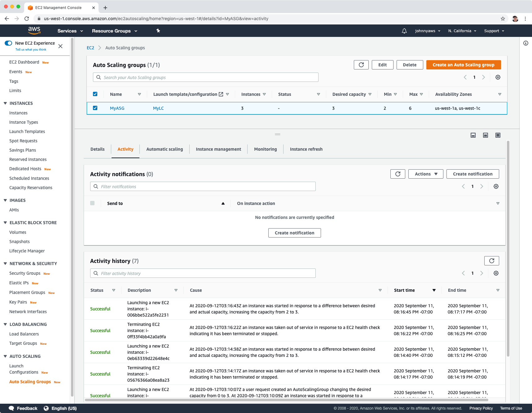The height and width of the screenshot is (413, 532).
Task: Uncheck the MyASG row checkbox
Action: pos(95,108)
